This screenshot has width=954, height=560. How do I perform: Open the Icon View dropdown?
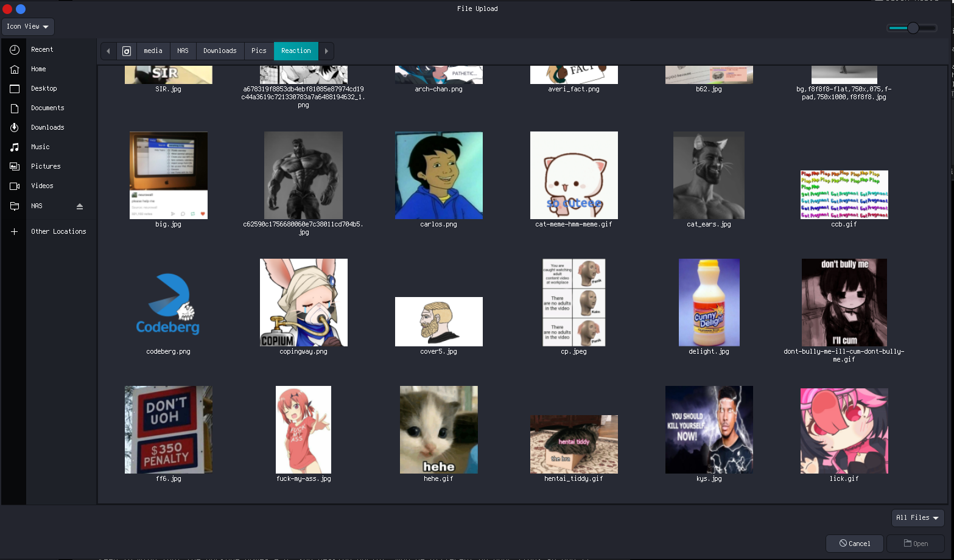pyautogui.click(x=28, y=27)
